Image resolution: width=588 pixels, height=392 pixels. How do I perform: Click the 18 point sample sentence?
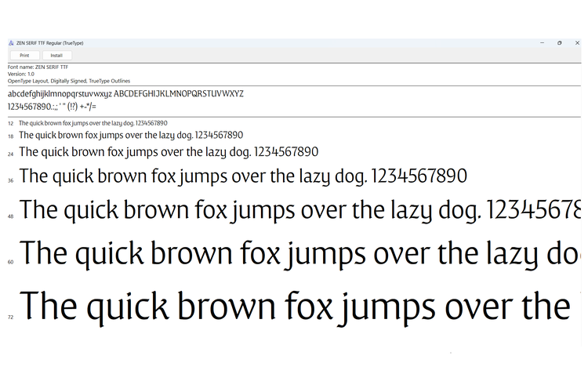131,136
